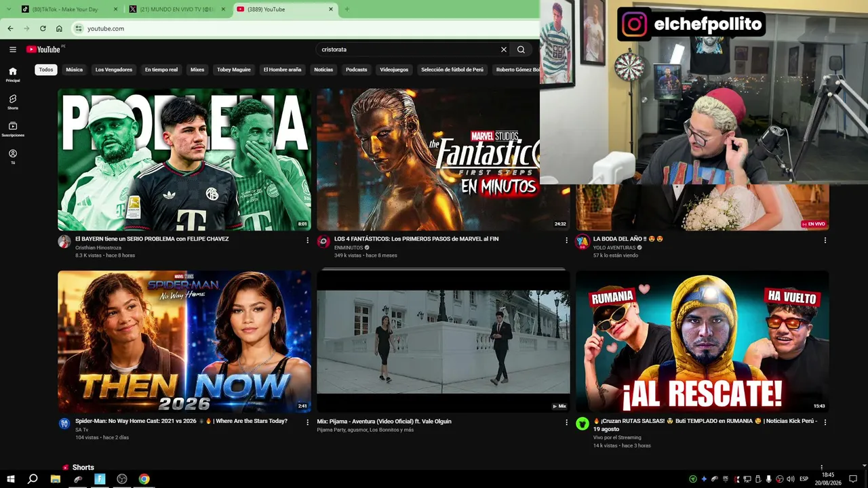Open a new browser tab
This screenshot has width=868, height=488.
tap(347, 9)
